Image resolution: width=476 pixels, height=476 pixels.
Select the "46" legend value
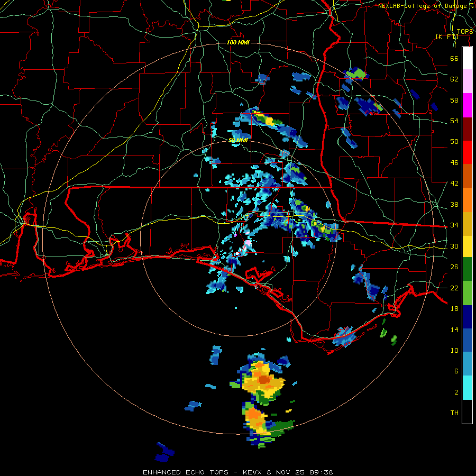454,163
